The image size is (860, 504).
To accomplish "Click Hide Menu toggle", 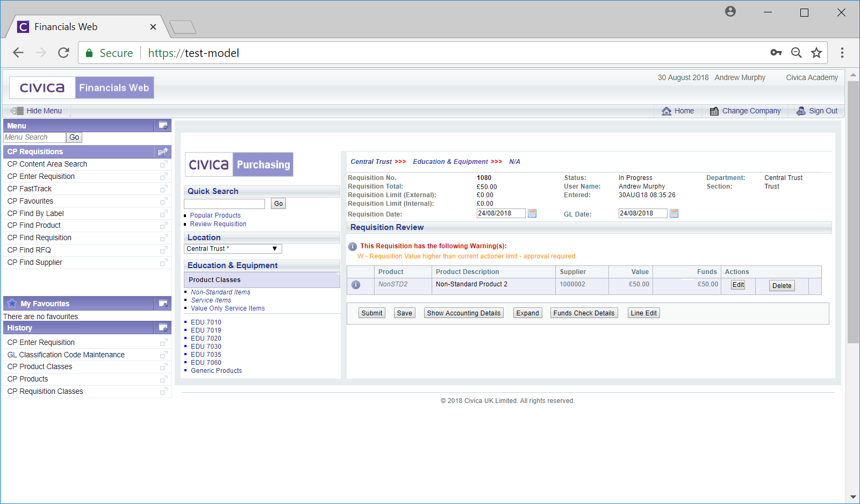I will pyautogui.click(x=37, y=111).
